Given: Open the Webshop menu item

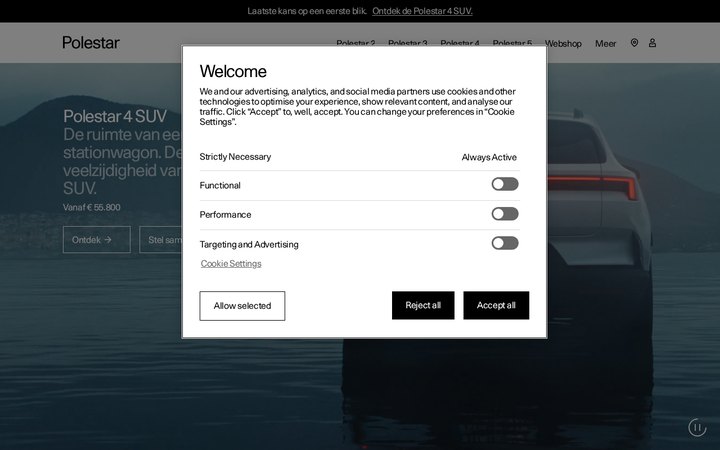Looking at the screenshot, I should 563,44.
